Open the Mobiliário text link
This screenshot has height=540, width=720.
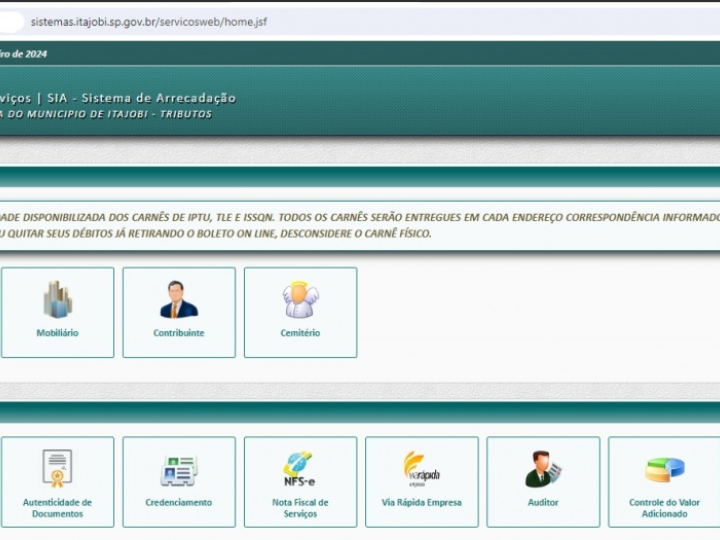coord(57,333)
